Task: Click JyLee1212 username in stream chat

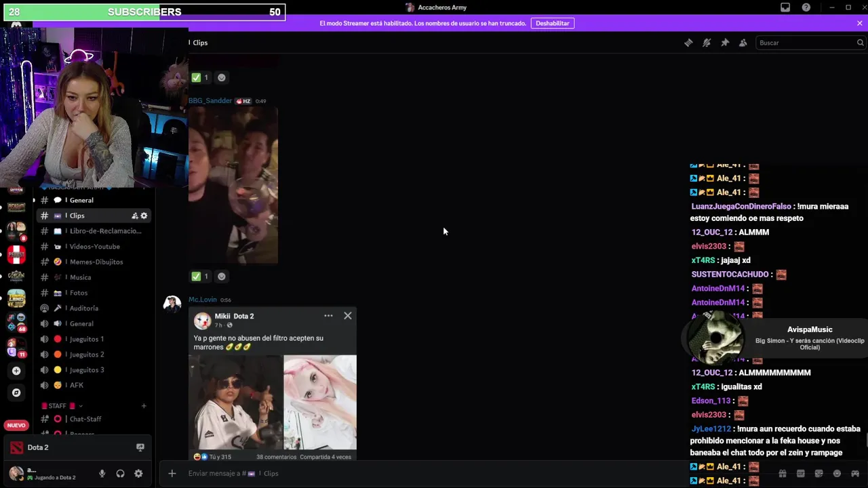Action: (x=711, y=429)
